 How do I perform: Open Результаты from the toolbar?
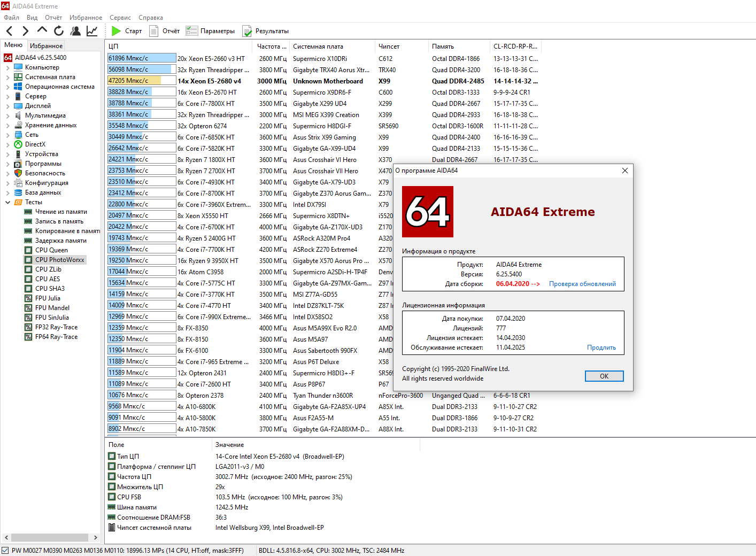tap(265, 31)
